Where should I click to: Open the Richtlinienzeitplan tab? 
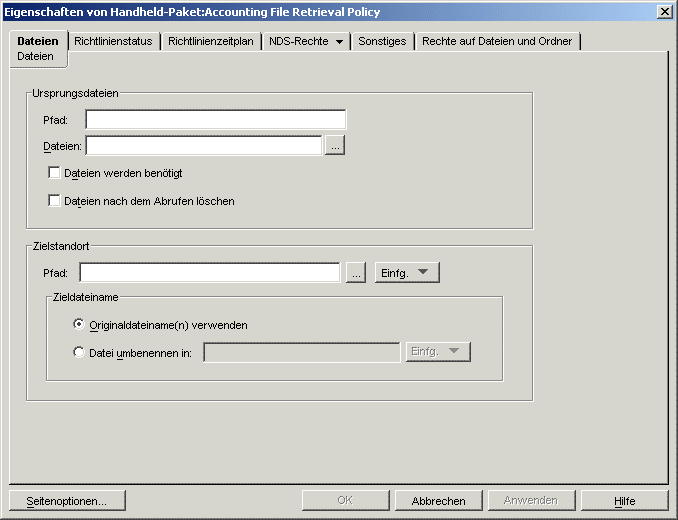click(x=211, y=41)
